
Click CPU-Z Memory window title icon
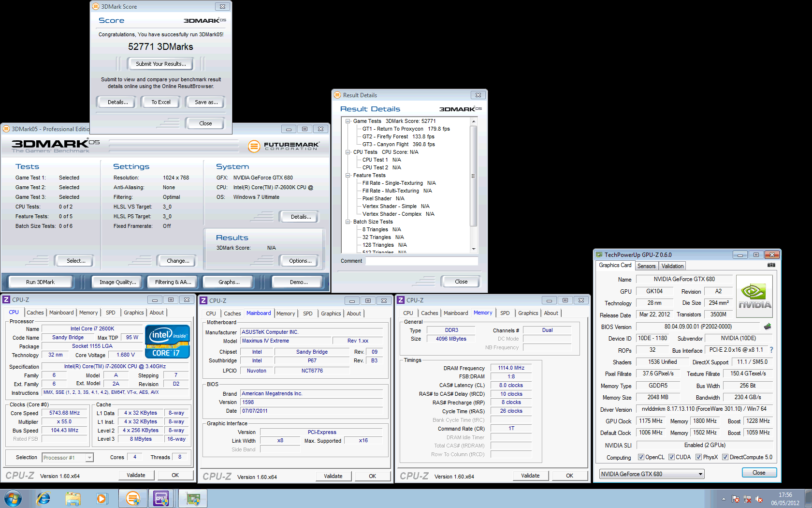point(401,300)
